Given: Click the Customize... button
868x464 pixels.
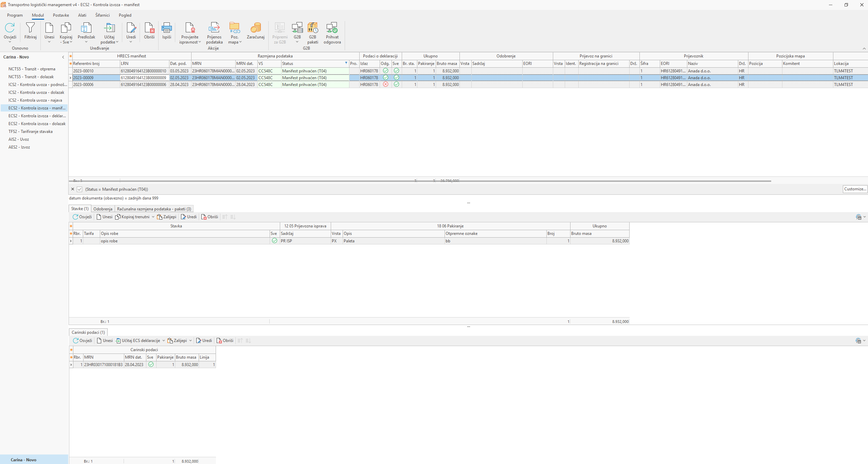Looking at the screenshot, I should point(855,189).
